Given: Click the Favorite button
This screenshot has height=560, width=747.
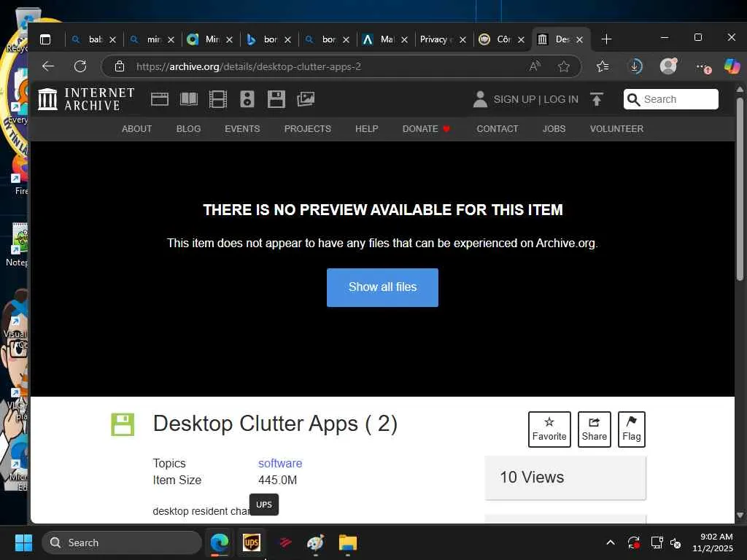Looking at the screenshot, I should 549,429.
